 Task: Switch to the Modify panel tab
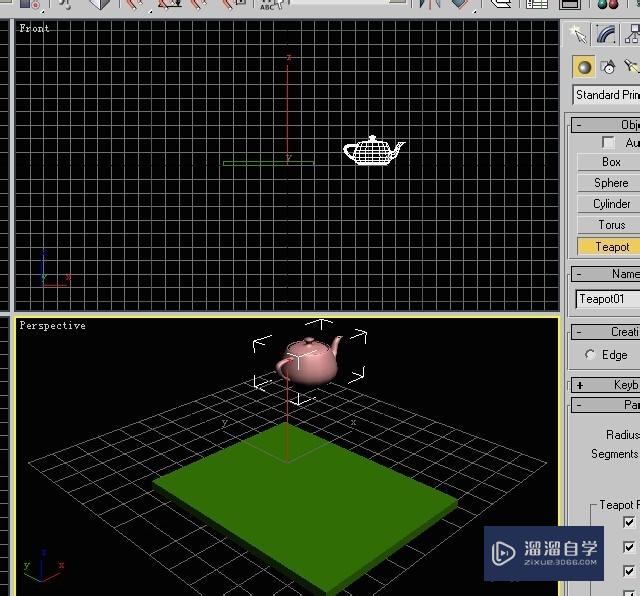click(x=606, y=34)
